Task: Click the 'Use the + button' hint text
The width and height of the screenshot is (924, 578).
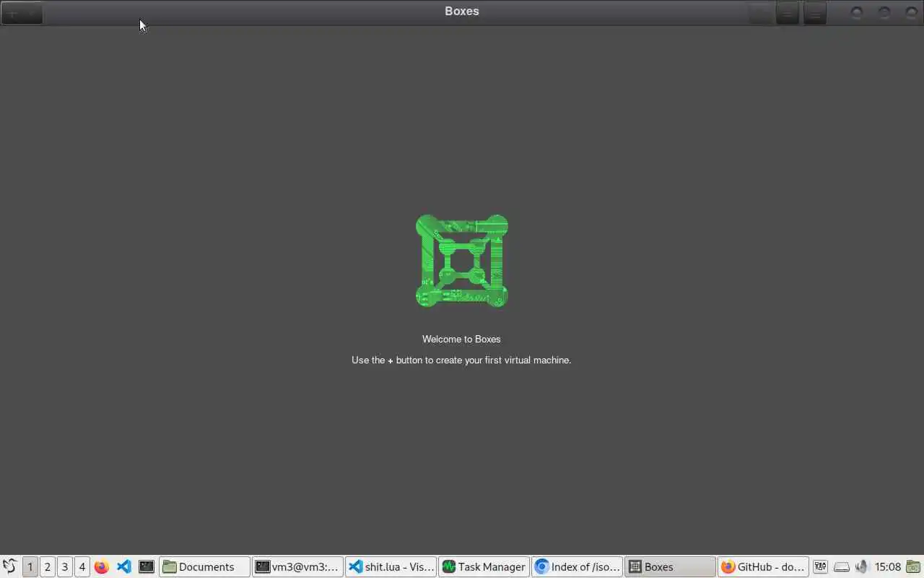Action: (x=461, y=360)
